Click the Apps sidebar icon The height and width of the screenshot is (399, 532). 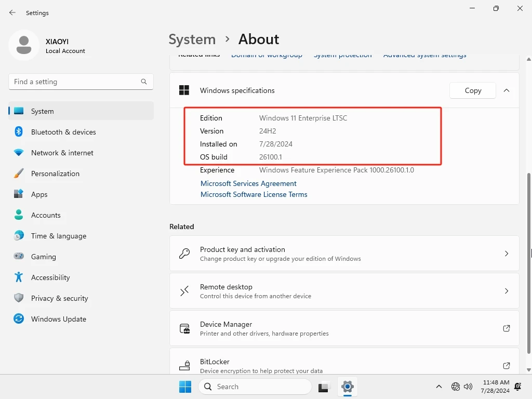tap(19, 194)
